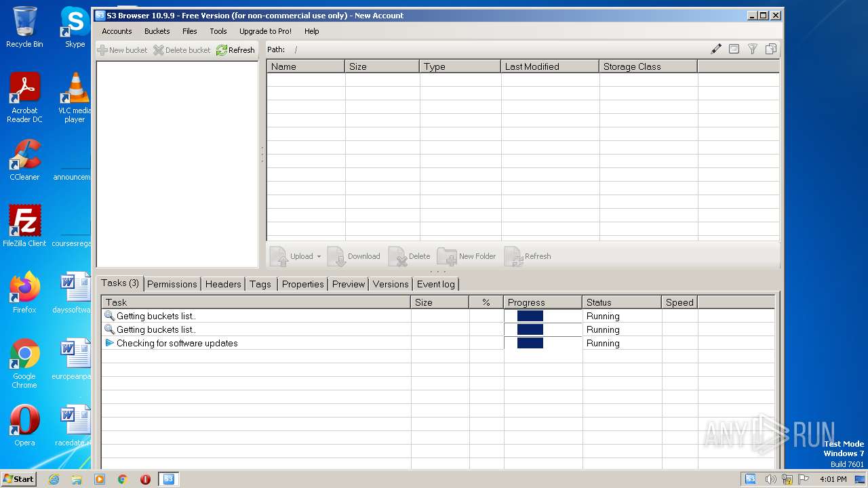Switch to the Preview tab
This screenshot has width=868, height=488.
pyautogui.click(x=349, y=284)
